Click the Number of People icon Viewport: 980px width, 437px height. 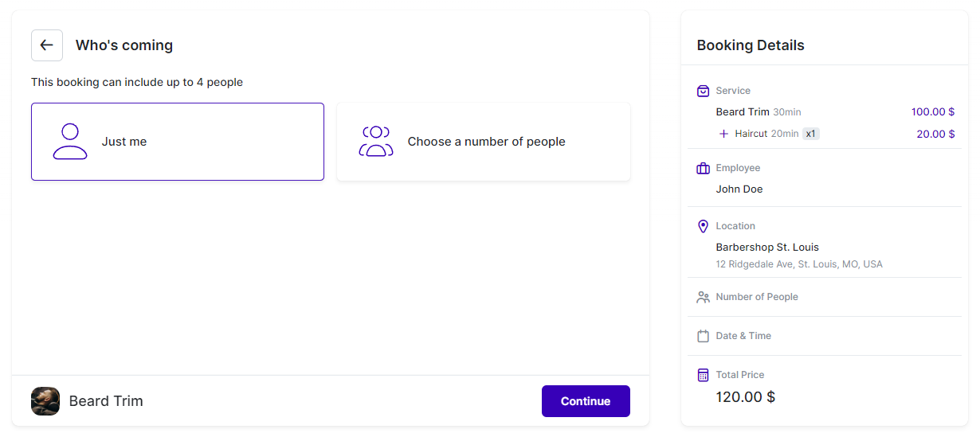coord(703,297)
